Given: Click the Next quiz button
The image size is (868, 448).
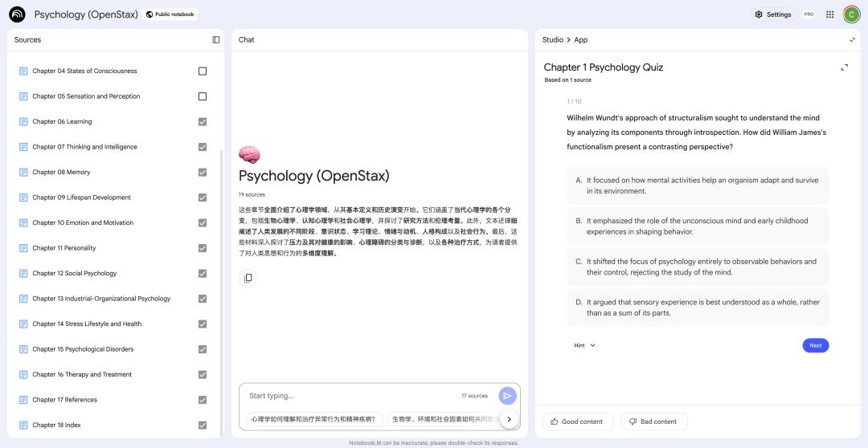Looking at the screenshot, I should coord(816,345).
